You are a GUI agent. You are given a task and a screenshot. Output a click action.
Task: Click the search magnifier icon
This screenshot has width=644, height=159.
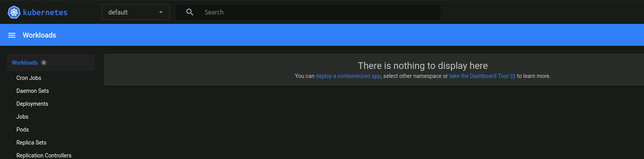tap(190, 12)
